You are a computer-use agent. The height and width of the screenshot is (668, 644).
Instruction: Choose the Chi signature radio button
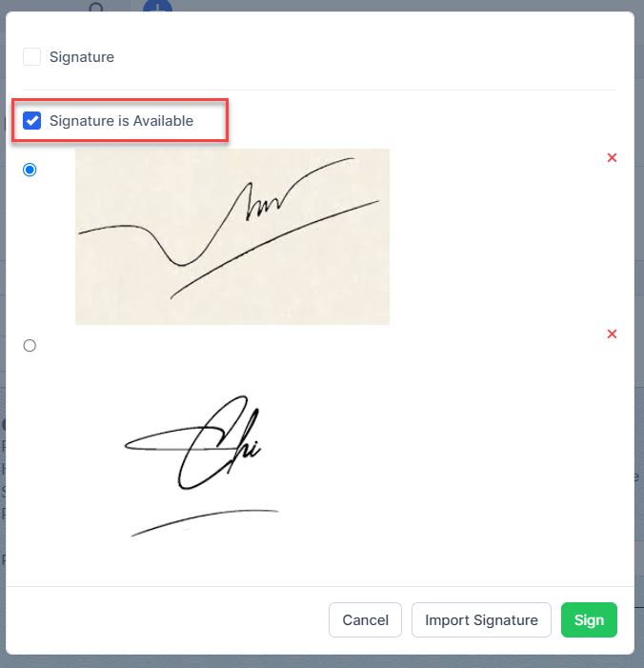click(x=30, y=345)
